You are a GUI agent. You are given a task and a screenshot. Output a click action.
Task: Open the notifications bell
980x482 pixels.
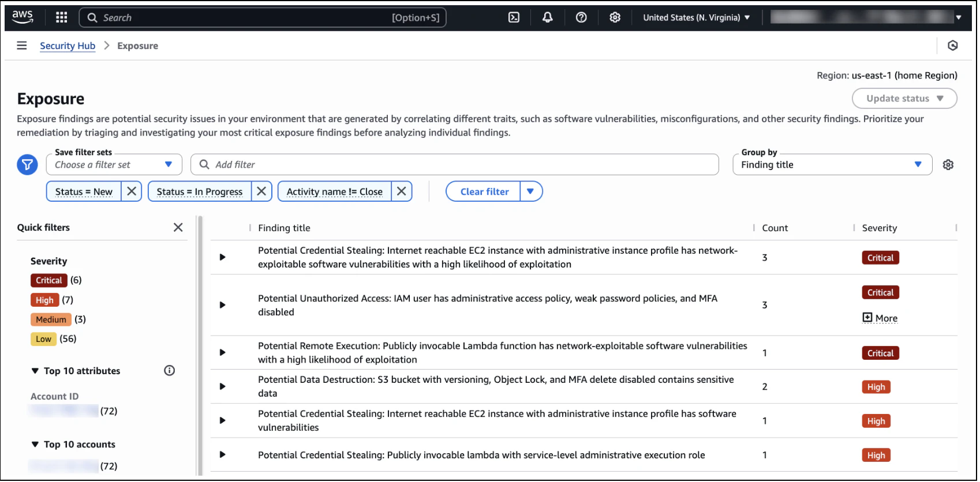point(548,17)
